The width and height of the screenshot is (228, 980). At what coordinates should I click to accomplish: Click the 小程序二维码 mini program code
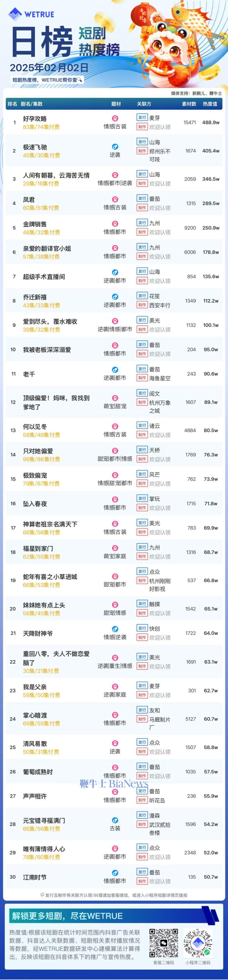(x=197, y=943)
